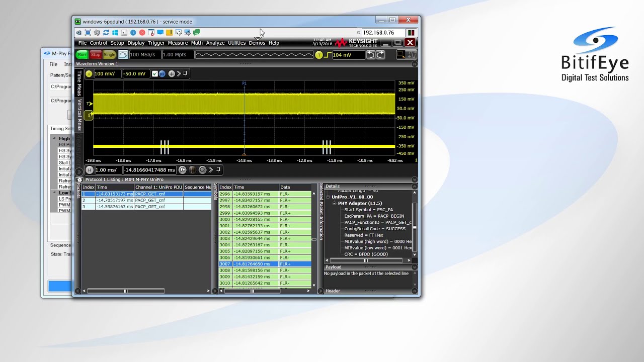Open the Control menu
This screenshot has height=362, width=644.
pyautogui.click(x=98, y=43)
